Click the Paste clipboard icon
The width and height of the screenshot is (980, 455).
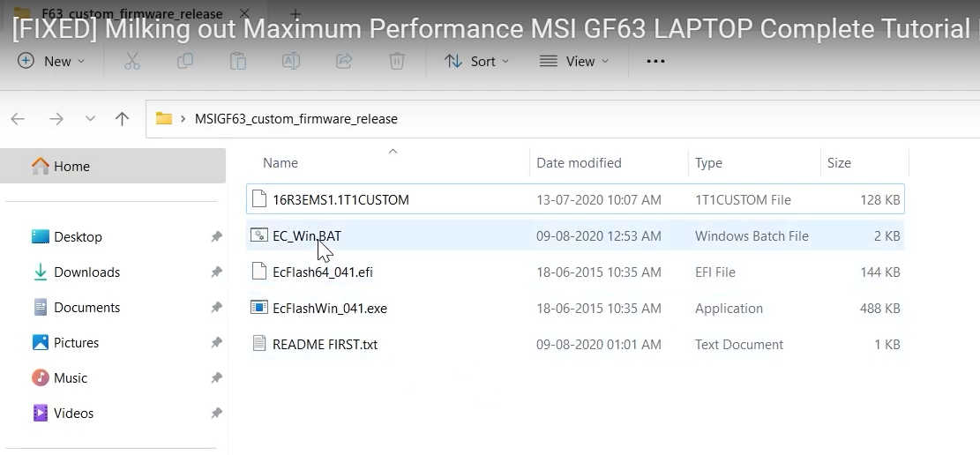(237, 61)
